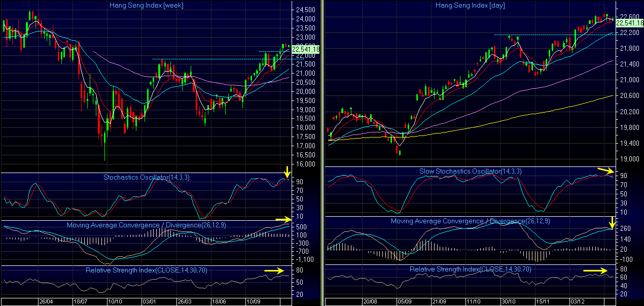The image size is (644, 306).
Task: Click the 18,500 price axis label
Action: point(307,119)
